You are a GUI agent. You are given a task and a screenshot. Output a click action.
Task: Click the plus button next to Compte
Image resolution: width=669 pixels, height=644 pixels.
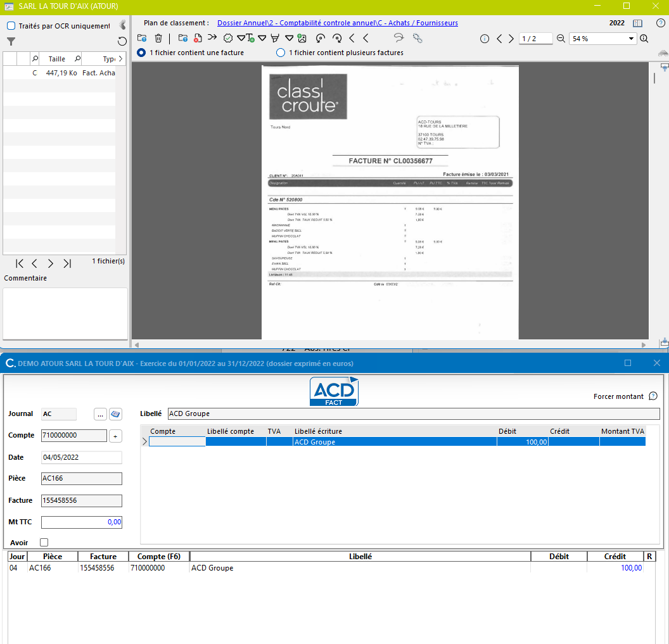(x=115, y=436)
